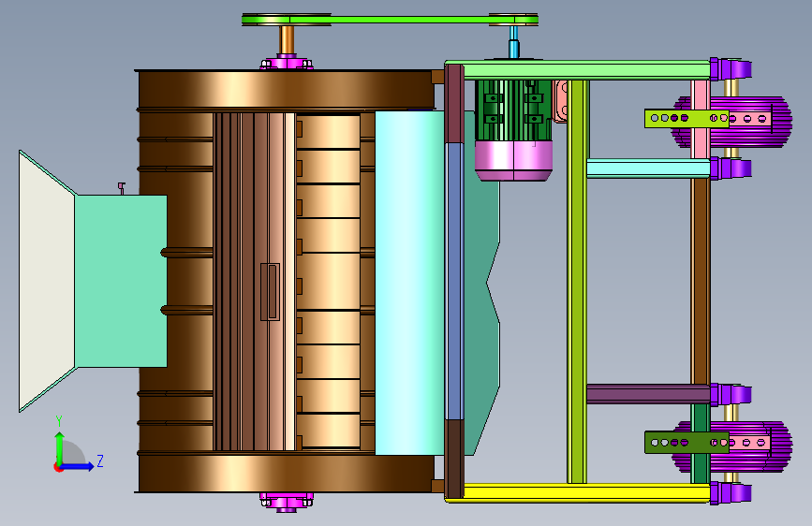This screenshot has width=812, height=526.
Task: Click the red X axis dot at the triad origin
Action: pos(57,467)
